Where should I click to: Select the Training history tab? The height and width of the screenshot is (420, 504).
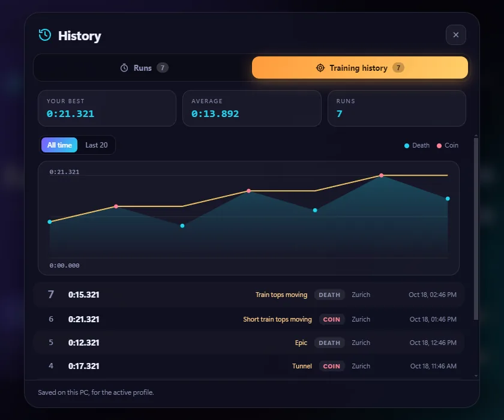click(359, 68)
